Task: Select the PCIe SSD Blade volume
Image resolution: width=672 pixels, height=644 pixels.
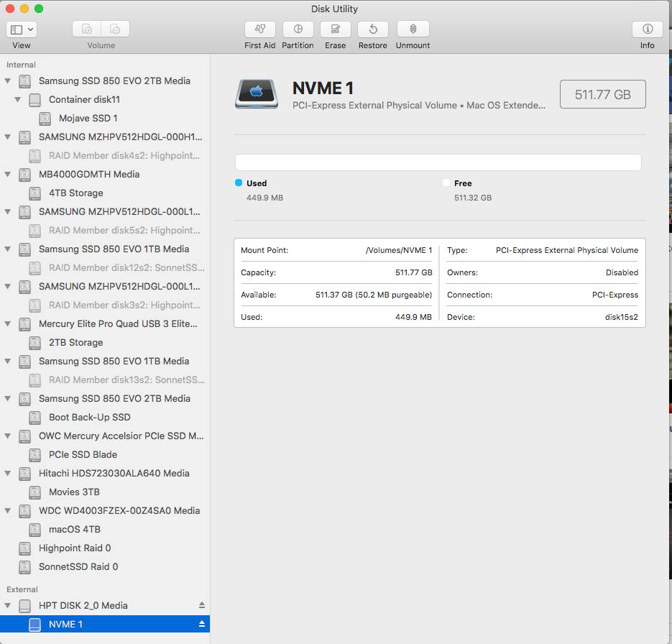Action: pos(105,454)
